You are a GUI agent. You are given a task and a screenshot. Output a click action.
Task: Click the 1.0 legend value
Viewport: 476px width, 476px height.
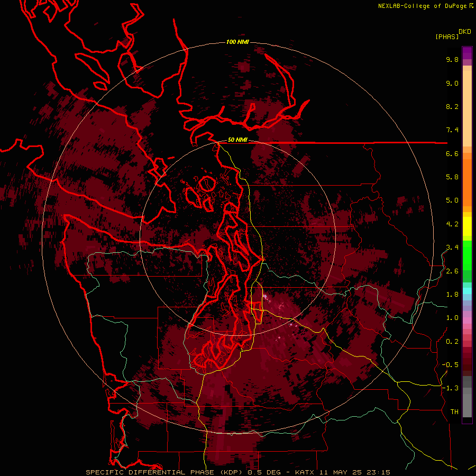[x=452, y=318]
